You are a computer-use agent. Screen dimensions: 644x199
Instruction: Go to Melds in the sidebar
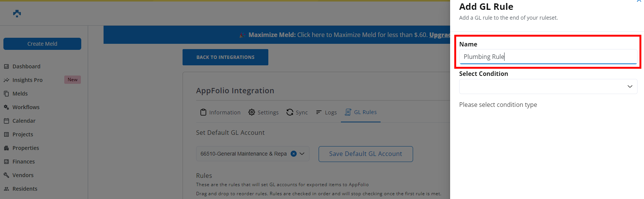click(x=20, y=94)
